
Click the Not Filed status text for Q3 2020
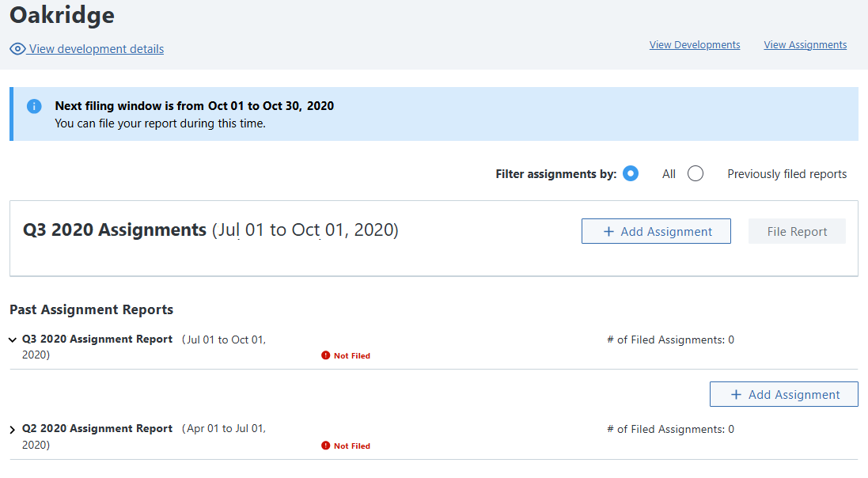pyautogui.click(x=352, y=356)
